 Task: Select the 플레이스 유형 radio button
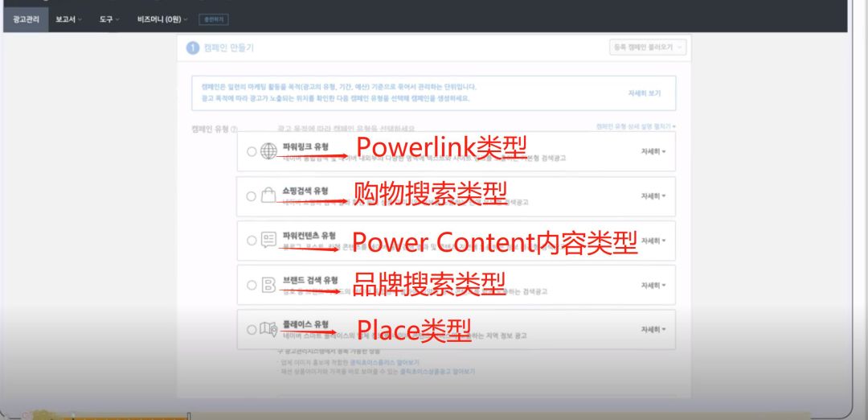coord(252,329)
